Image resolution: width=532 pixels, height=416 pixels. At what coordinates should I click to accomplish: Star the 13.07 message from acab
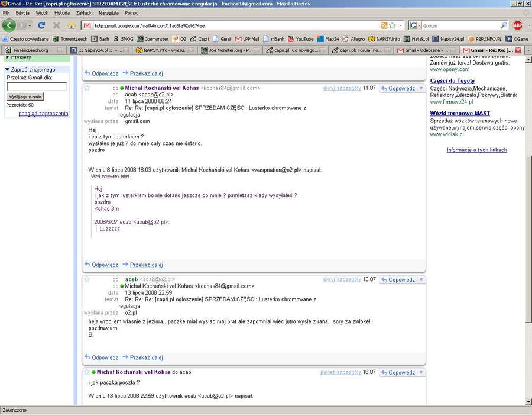coord(87,279)
